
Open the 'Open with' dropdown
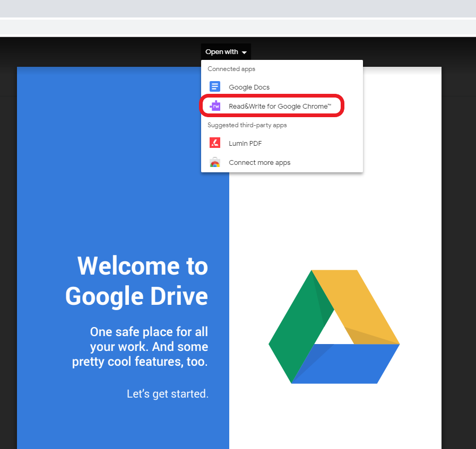pos(226,52)
